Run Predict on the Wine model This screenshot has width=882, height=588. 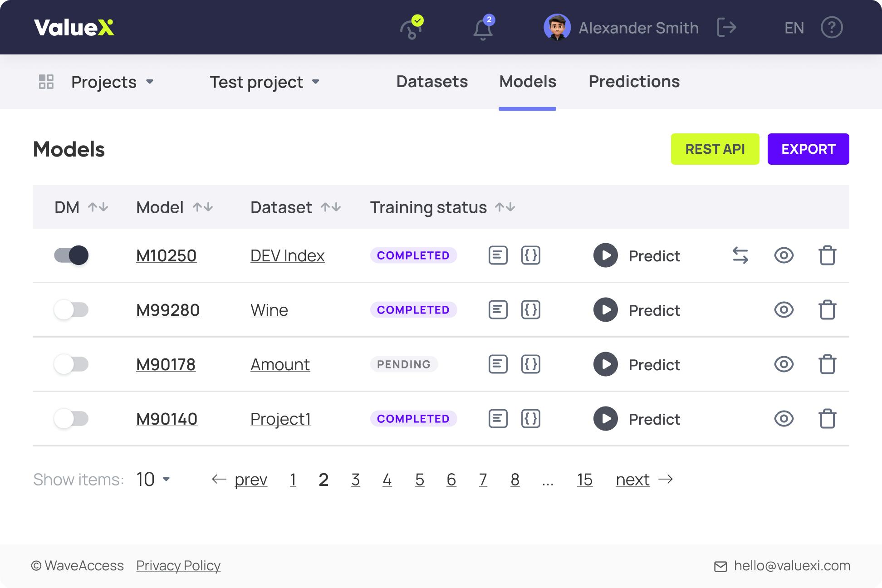[605, 310]
